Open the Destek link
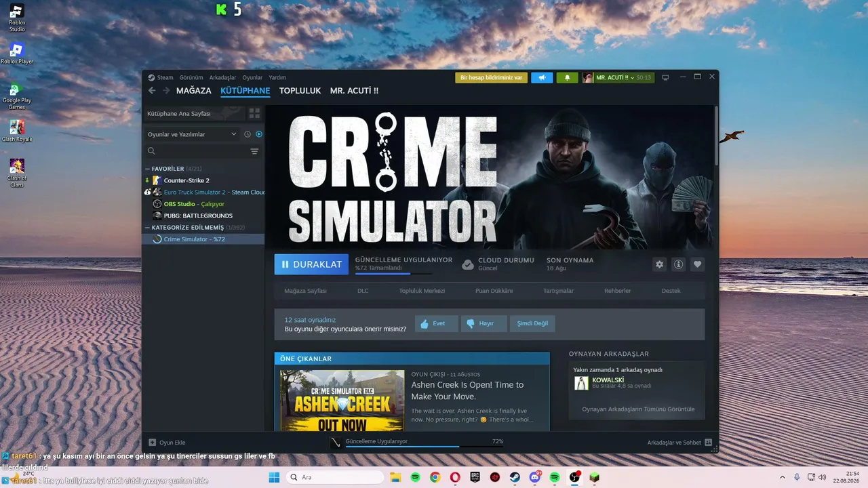Screen dimensions: 868x488 point(671,291)
